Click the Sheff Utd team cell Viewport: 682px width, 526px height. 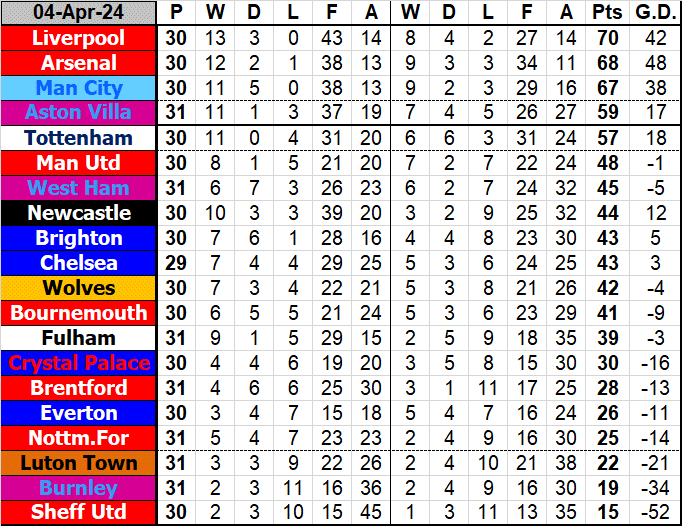click(x=79, y=513)
